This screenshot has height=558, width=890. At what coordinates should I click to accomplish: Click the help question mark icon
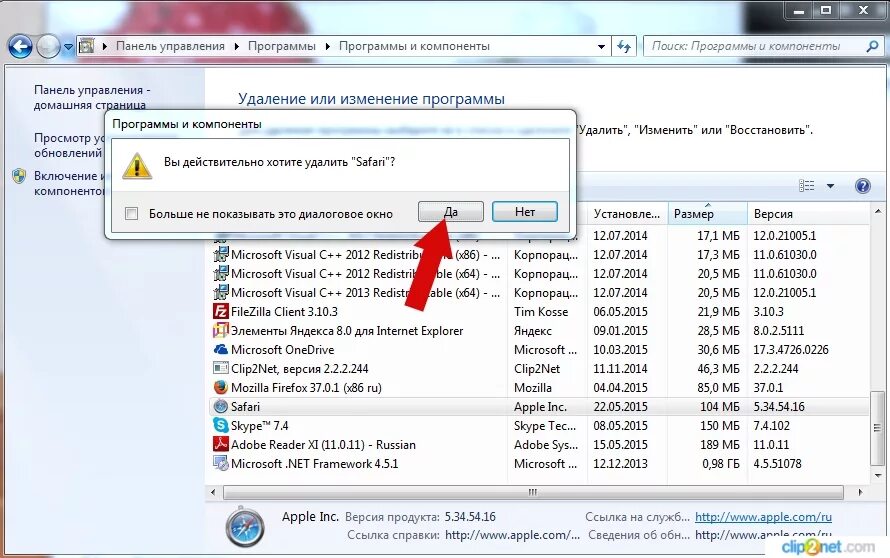(862, 186)
